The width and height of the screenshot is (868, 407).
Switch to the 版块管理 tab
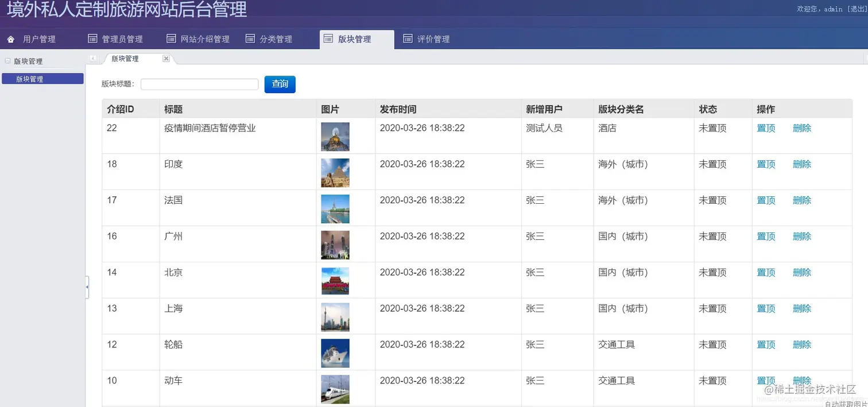[x=125, y=58]
